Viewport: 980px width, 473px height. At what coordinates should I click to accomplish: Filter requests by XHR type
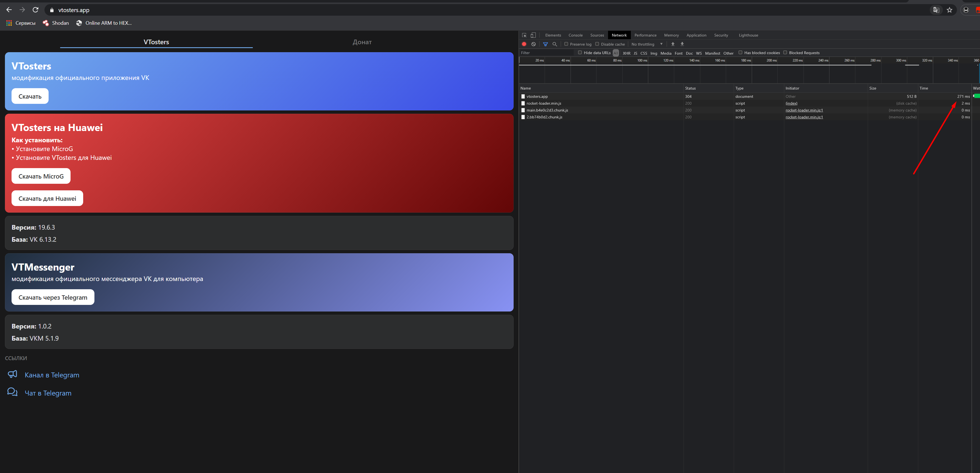(627, 53)
